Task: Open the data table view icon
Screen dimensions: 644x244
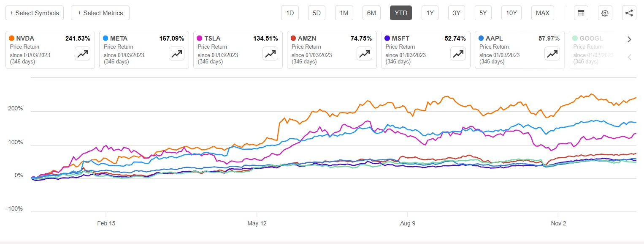Action: (581, 13)
